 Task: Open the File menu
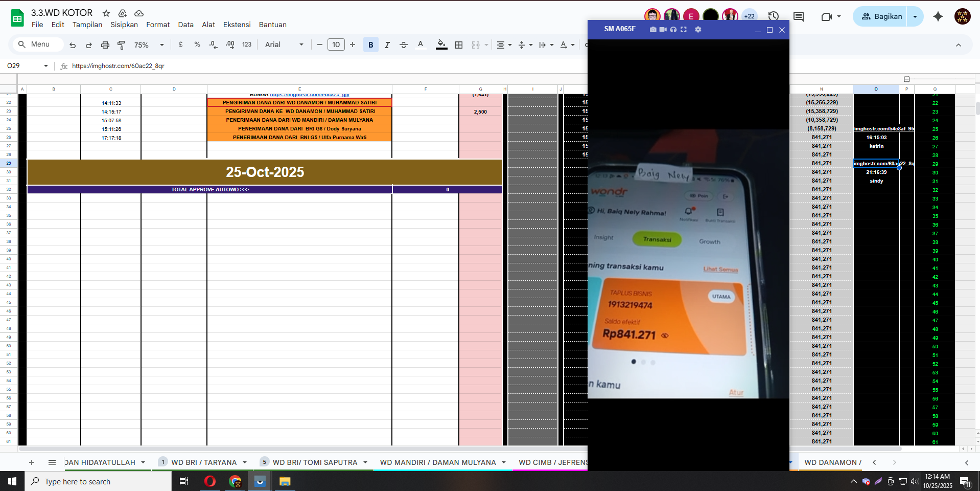pos(37,25)
